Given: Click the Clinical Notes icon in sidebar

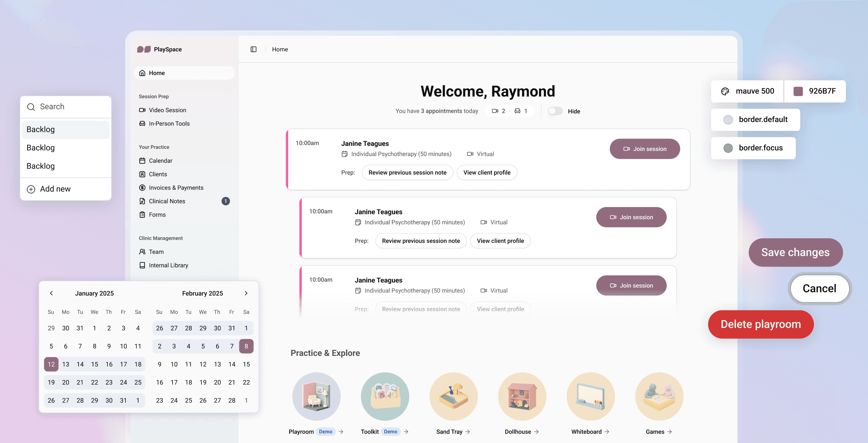Looking at the screenshot, I should coord(142,201).
